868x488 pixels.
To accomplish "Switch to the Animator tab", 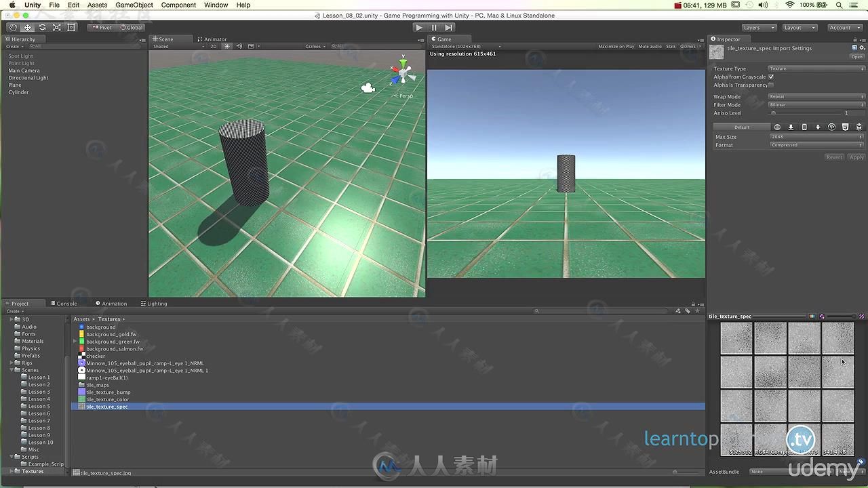I will click(212, 39).
